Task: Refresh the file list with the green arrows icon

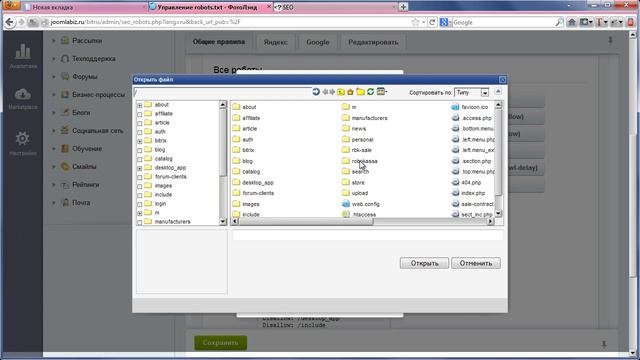Action: tap(371, 92)
